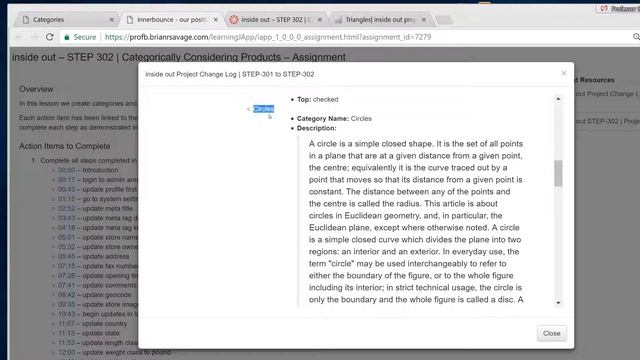
Task: Focus the address bar URL
Action: click(x=268, y=37)
